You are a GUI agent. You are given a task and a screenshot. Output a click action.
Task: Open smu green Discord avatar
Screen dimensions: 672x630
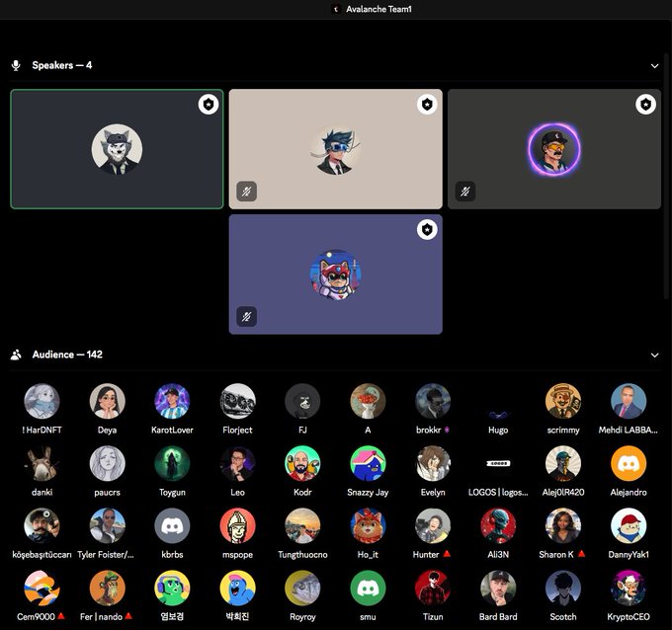point(368,588)
